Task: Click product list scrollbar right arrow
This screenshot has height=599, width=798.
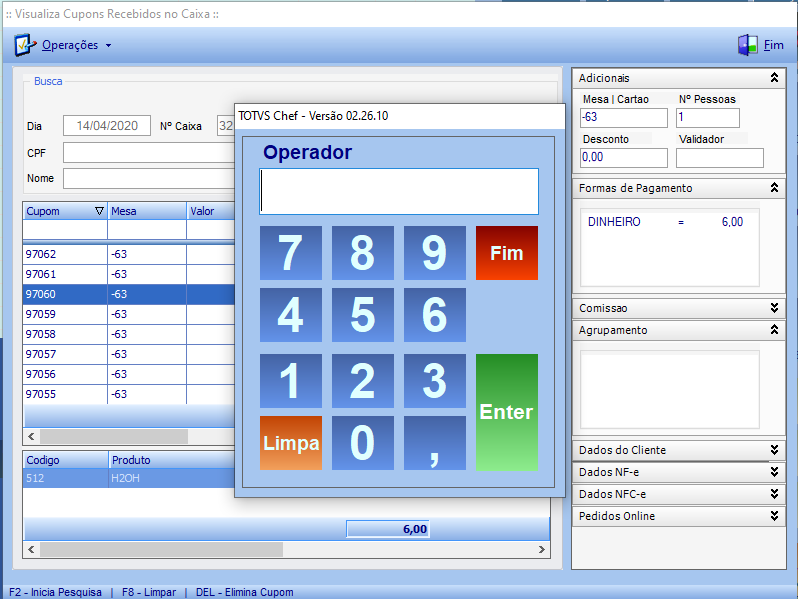Action: [x=542, y=550]
